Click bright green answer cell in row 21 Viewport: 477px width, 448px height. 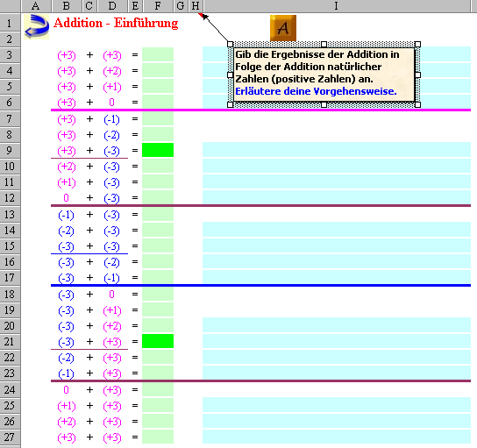[x=158, y=341]
